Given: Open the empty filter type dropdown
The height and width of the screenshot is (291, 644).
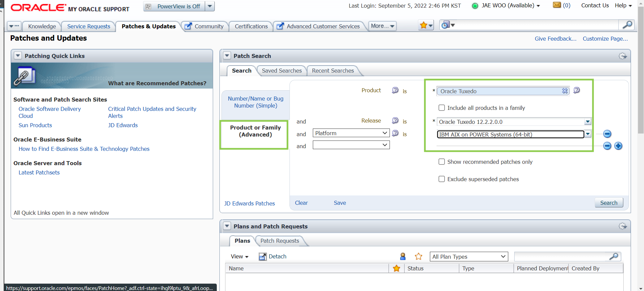Looking at the screenshot, I should click(351, 145).
